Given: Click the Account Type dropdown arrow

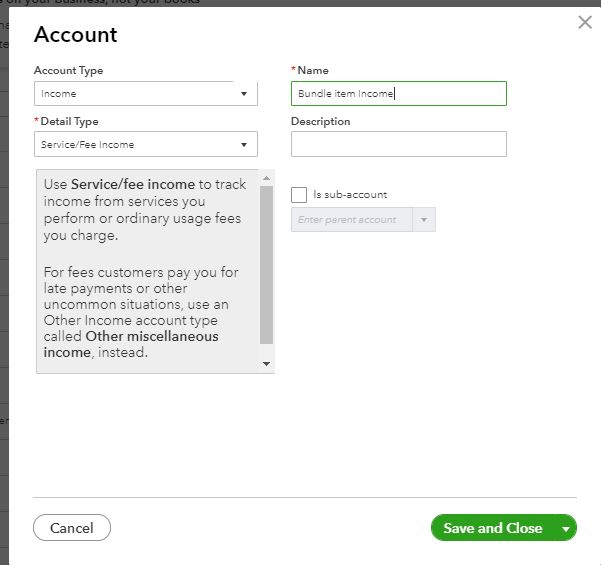Looking at the screenshot, I should point(244,94).
